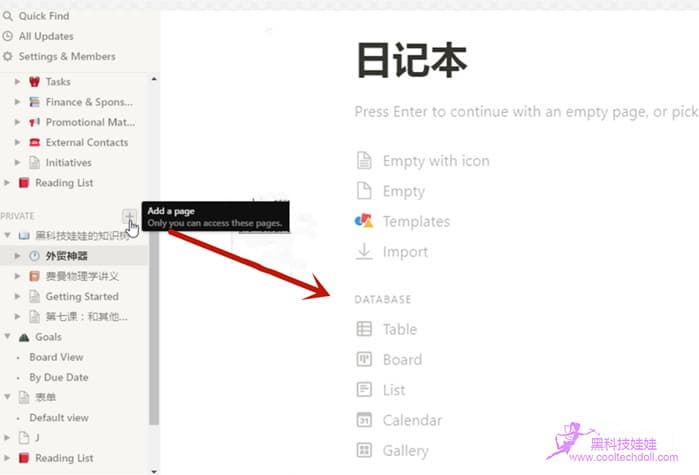Click the Empty page icon

tap(364, 191)
